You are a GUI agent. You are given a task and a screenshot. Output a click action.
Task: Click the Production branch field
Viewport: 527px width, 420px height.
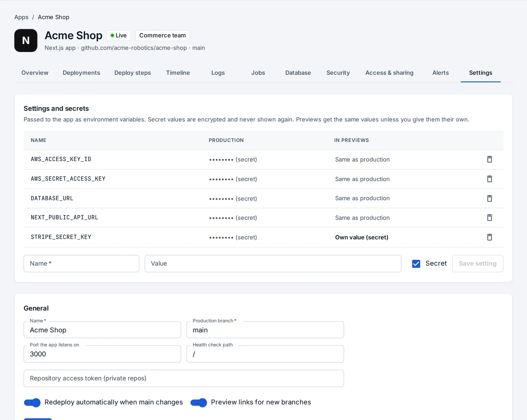(265, 330)
